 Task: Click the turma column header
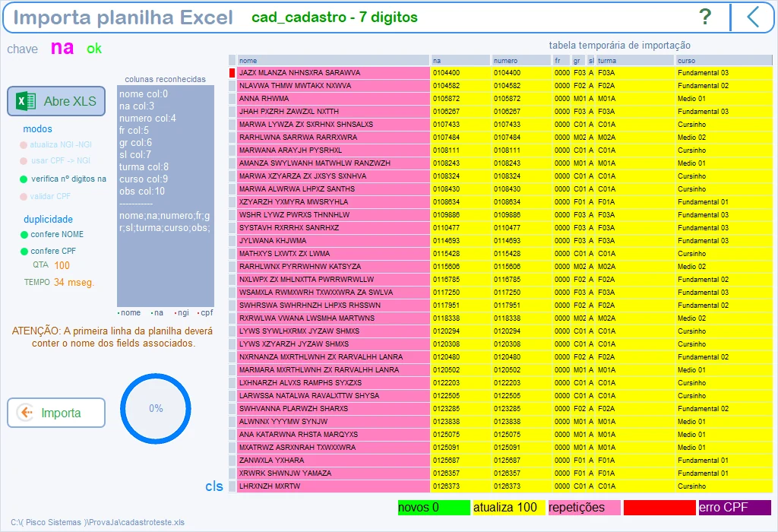pos(636,61)
